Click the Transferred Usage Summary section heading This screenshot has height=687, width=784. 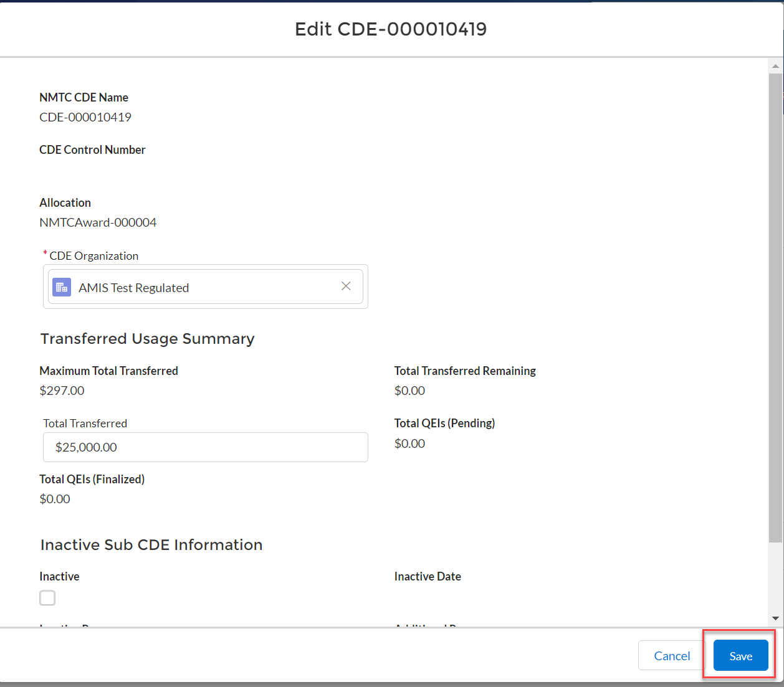(148, 339)
